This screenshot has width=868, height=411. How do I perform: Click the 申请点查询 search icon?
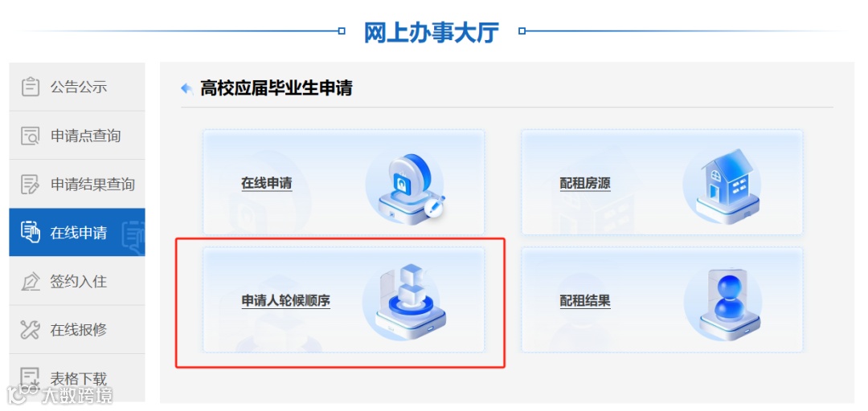[x=31, y=136]
